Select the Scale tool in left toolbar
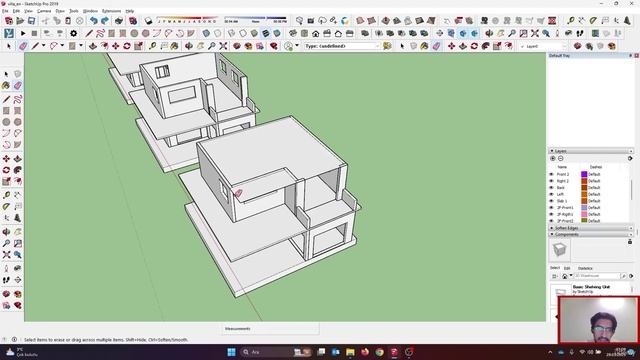The width and height of the screenshot is (640, 360). point(6,182)
